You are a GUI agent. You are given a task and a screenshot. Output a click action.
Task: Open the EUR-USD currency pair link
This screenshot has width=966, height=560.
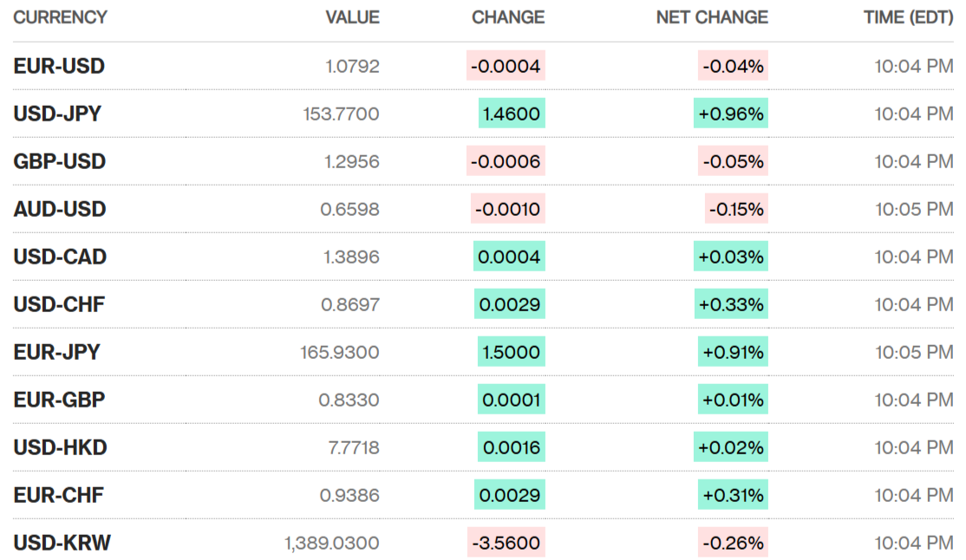tap(59, 66)
